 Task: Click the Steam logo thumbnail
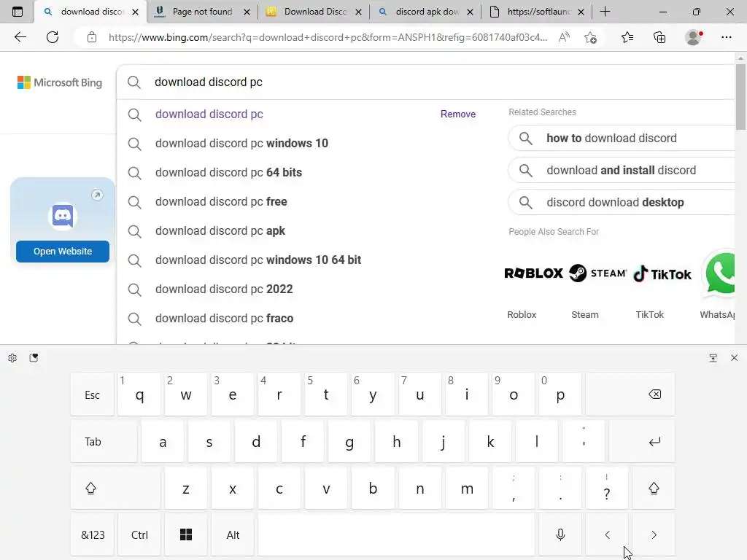[598, 273]
